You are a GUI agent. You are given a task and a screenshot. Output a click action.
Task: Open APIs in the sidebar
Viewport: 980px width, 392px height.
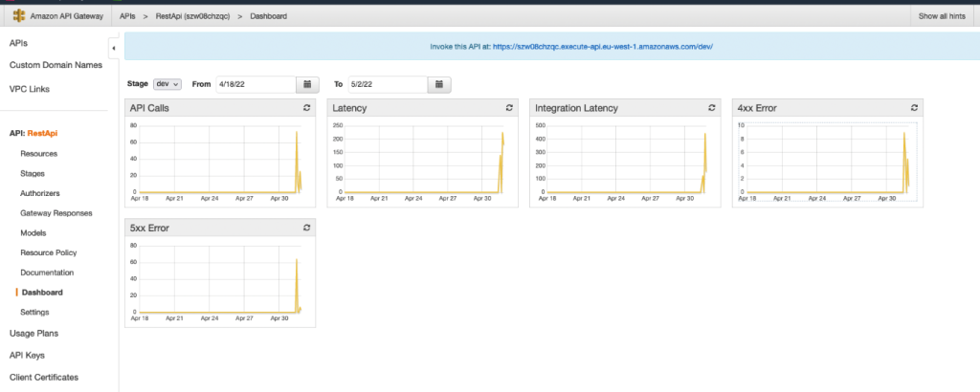click(19, 43)
